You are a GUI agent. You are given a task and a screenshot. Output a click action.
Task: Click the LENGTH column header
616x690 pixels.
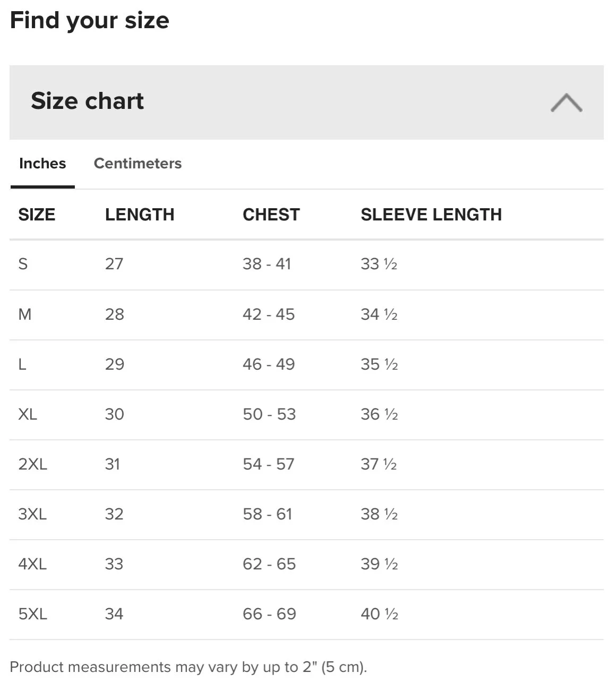[x=140, y=215]
